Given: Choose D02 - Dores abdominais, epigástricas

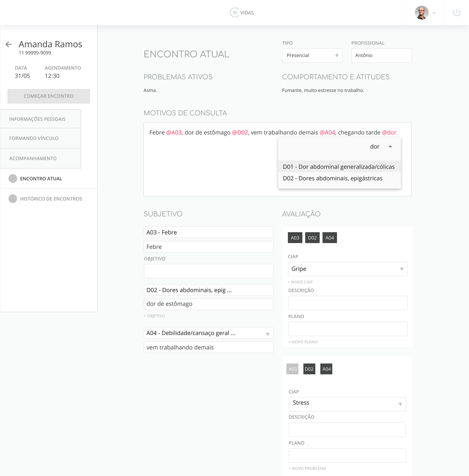Looking at the screenshot, I should 339,178.
